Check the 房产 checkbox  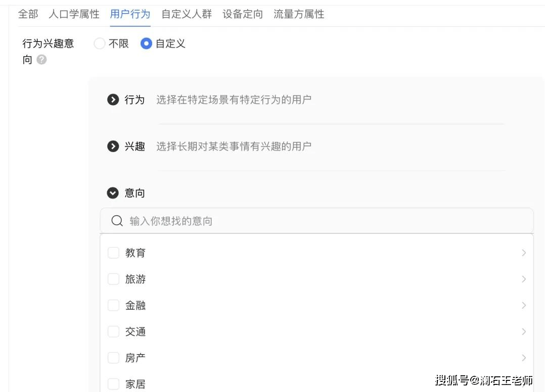tap(114, 358)
